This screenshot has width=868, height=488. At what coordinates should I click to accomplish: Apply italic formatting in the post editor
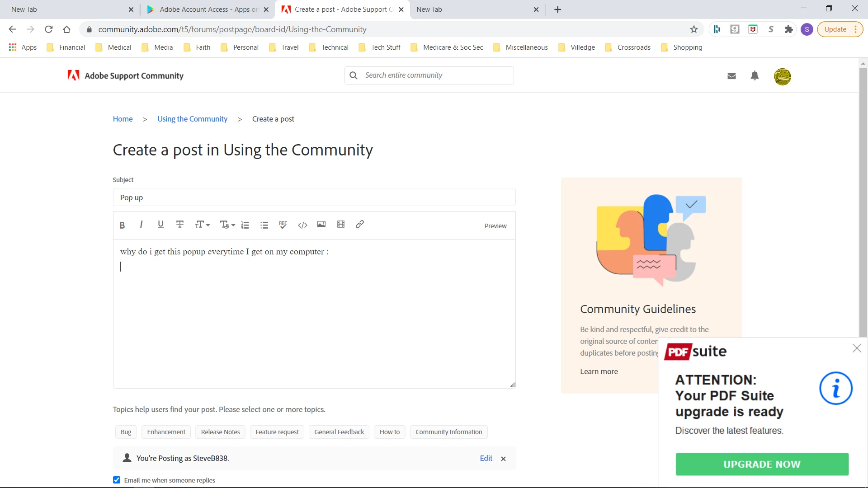[142, 225]
